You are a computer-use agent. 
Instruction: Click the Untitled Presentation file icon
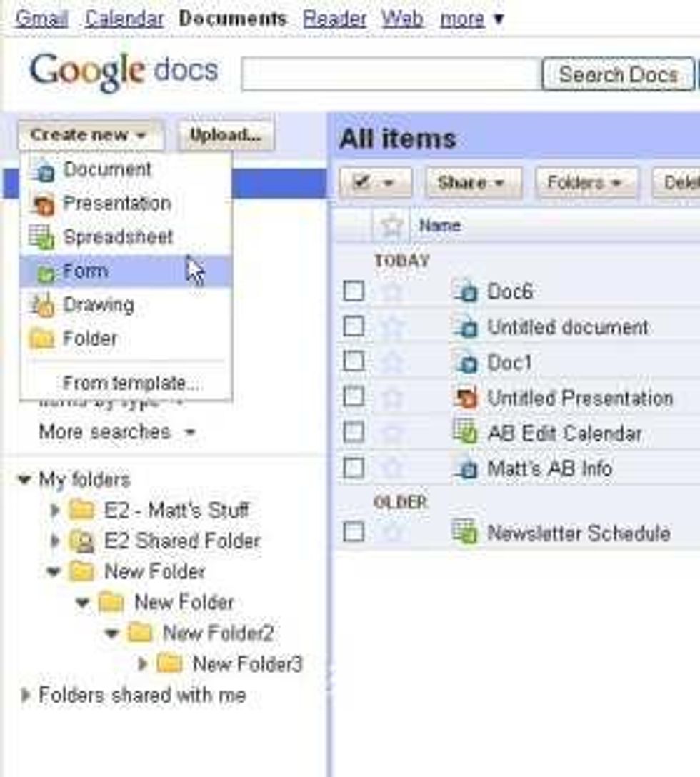(x=466, y=398)
